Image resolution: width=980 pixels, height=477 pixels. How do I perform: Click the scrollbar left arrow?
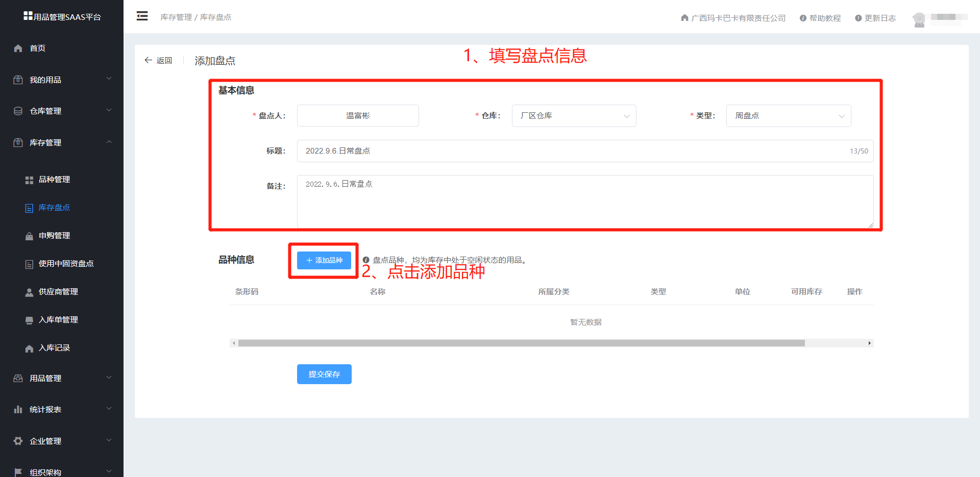coord(234,343)
